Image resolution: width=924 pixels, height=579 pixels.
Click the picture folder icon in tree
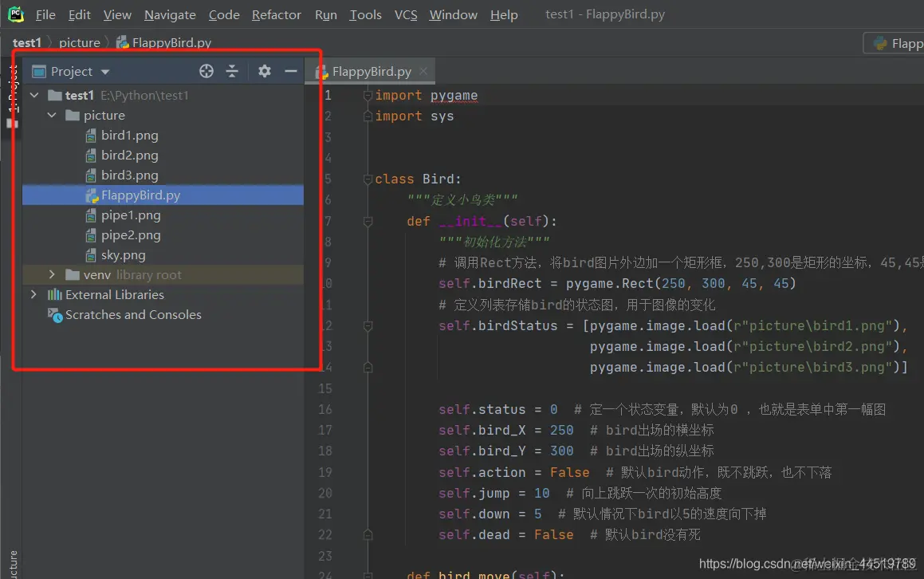tap(73, 115)
